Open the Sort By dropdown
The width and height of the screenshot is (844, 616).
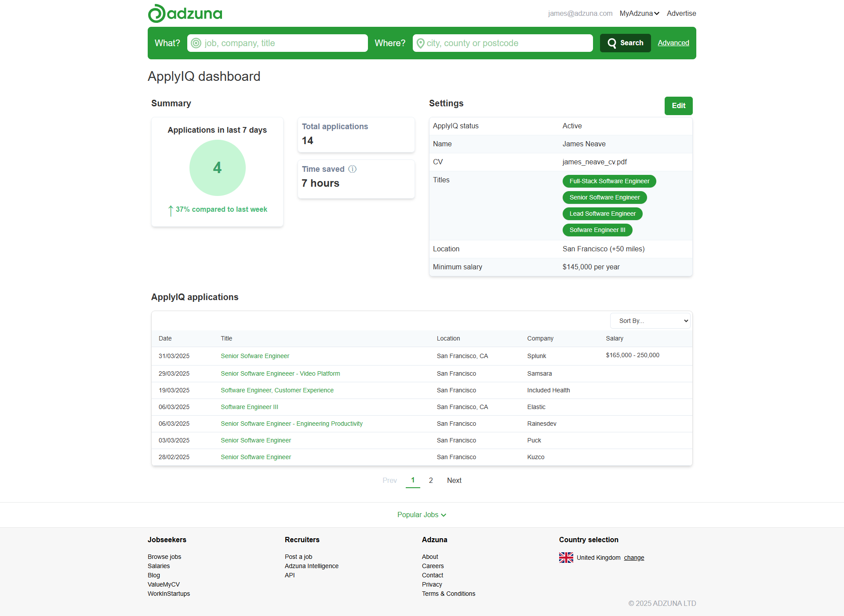click(x=650, y=321)
